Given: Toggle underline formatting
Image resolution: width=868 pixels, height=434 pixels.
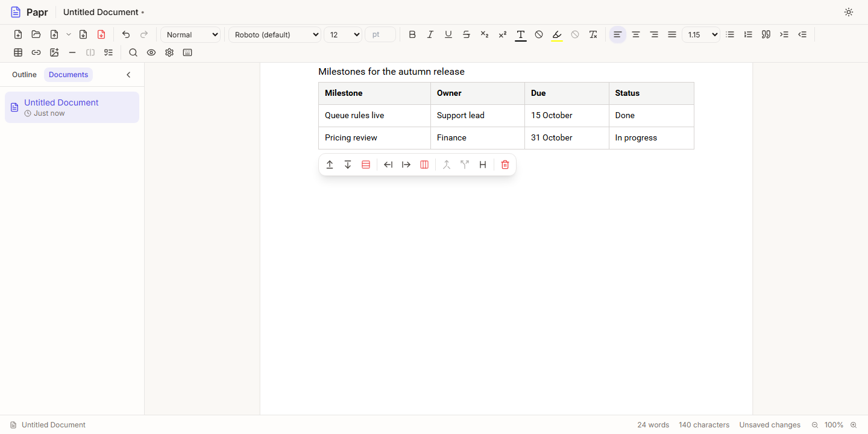Looking at the screenshot, I should (x=448, y=34).
